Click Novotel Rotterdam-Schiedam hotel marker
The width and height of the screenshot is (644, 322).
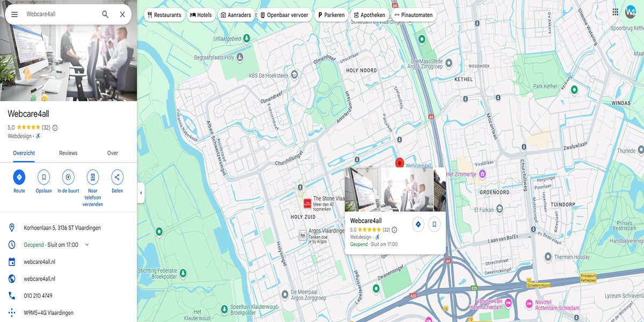[528, 304]
